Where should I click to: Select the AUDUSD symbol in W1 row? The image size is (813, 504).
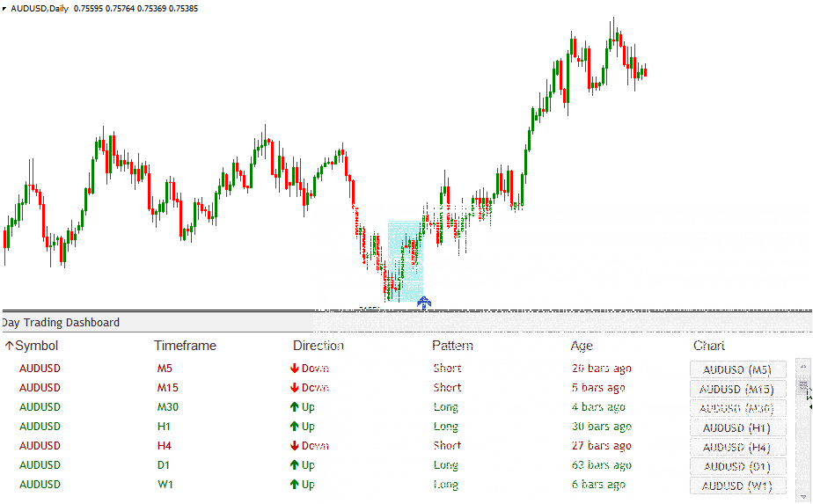click(x=40, y=485)
